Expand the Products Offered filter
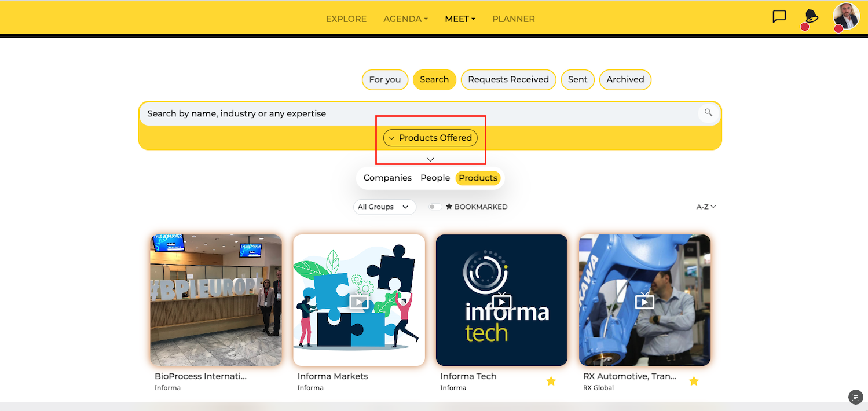 point(430,138)
